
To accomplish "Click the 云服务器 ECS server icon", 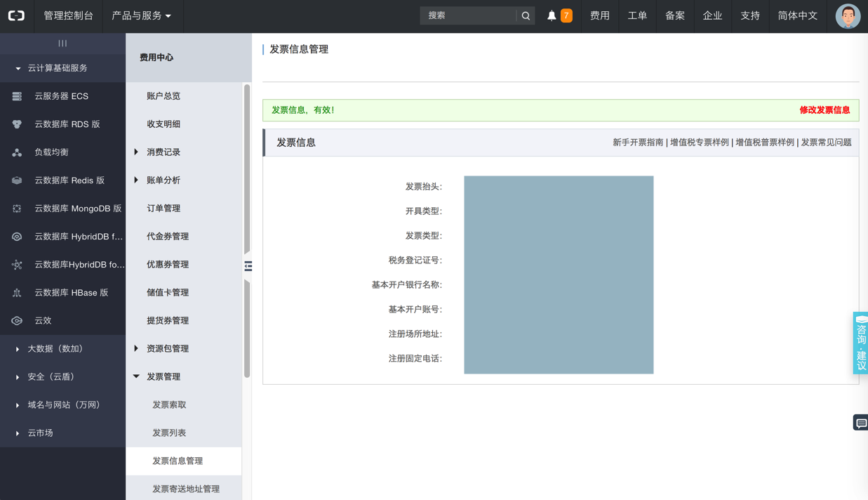I will 17,96.
